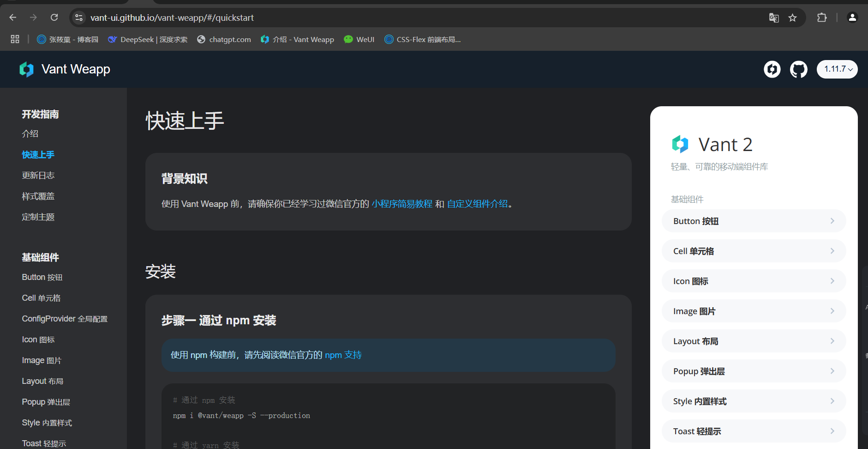This screenshot has height=449, width=868.
Task: Open ConfigProvider 全局配置 in the sidebar
Action: [x=65, y=319]
